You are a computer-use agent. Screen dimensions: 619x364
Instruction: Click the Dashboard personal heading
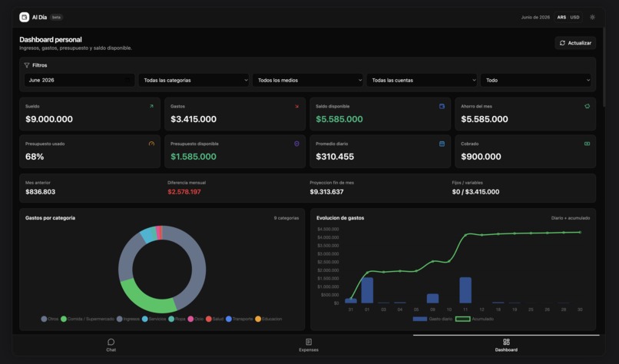51,39
